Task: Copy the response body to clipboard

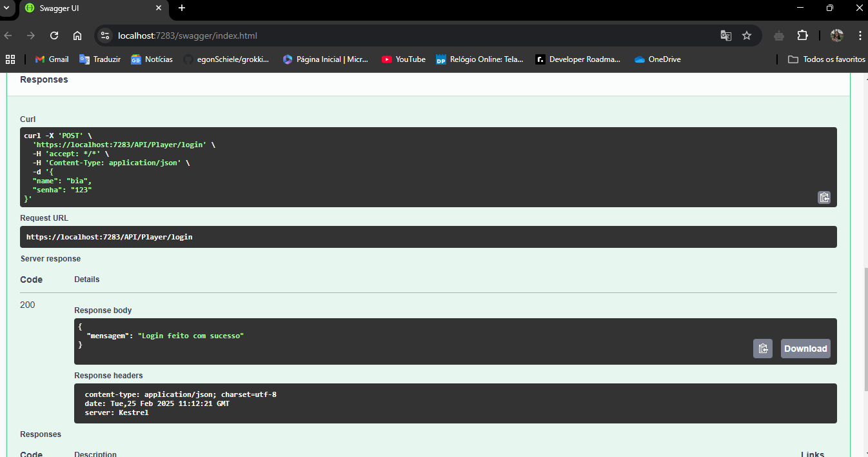Action: [x=763, y=349]
